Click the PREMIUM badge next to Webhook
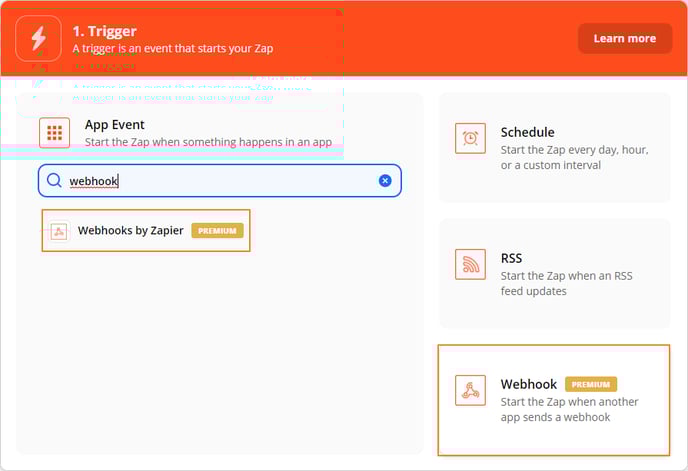The width and height of the screenshot is (688, 471). [591, 384]
